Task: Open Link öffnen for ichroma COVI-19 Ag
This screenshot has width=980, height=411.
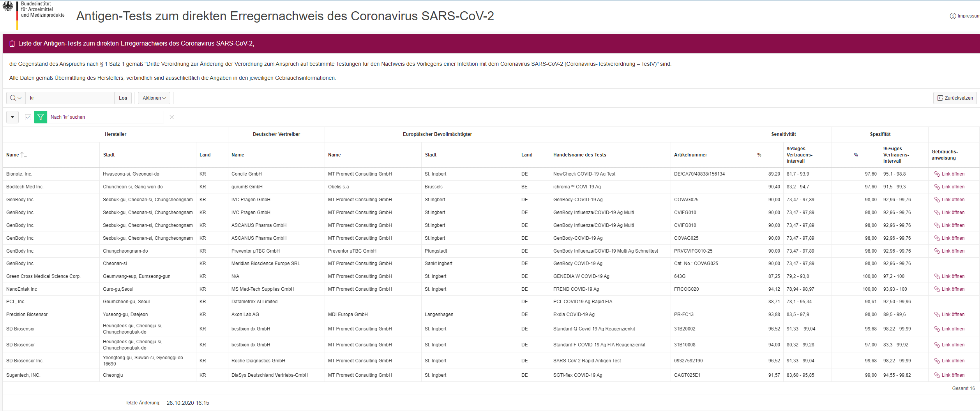Action: click(950, 187)
